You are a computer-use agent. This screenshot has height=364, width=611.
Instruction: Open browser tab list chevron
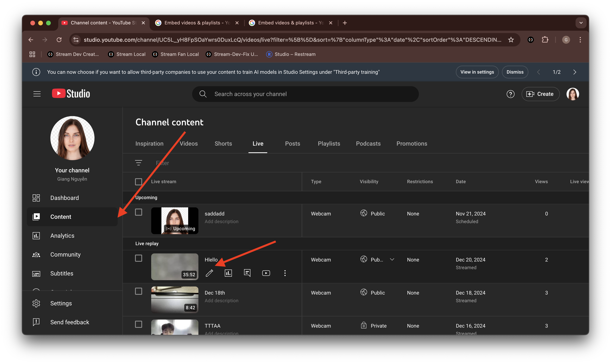(x=581, y=23)
